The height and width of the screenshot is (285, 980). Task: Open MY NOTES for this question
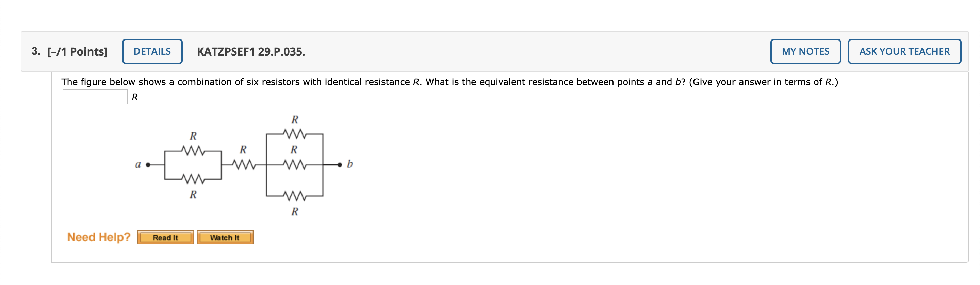pyautogui.click(x=805, y=51)
